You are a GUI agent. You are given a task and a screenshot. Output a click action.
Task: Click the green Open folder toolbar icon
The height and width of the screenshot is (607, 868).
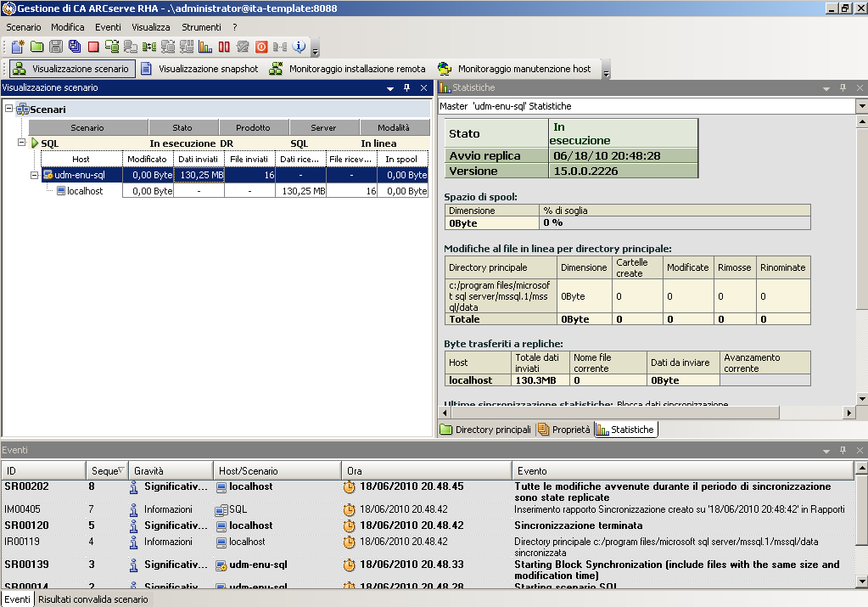[x=36, y=47]
